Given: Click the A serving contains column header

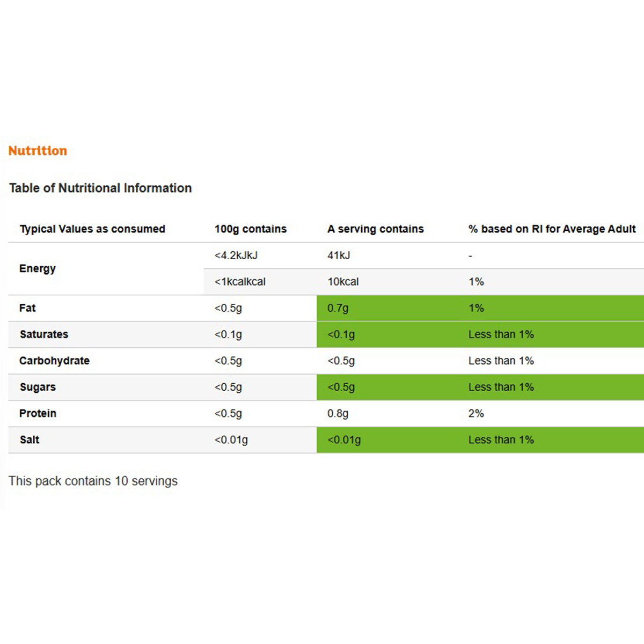Looking at the screenshot, I should click(376, 229).
